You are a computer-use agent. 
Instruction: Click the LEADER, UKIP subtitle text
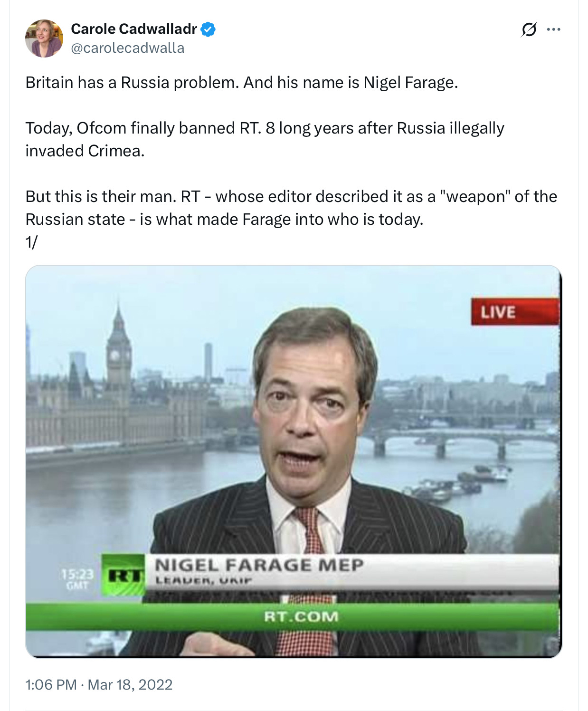click(x=204, y=580)
